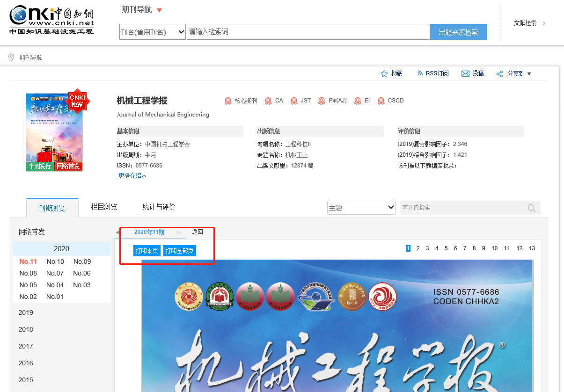The image size is (564, 392).
Task: Select issue No.03
Action: (82, 285)
